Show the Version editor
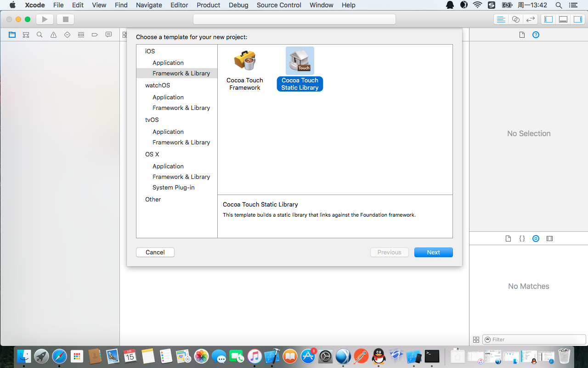 click(x=531, y=19)
